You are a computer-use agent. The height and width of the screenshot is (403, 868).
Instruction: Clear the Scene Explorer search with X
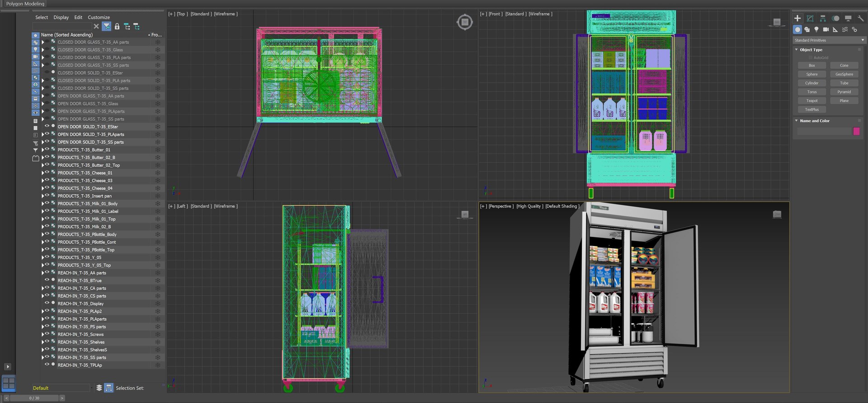96,27
